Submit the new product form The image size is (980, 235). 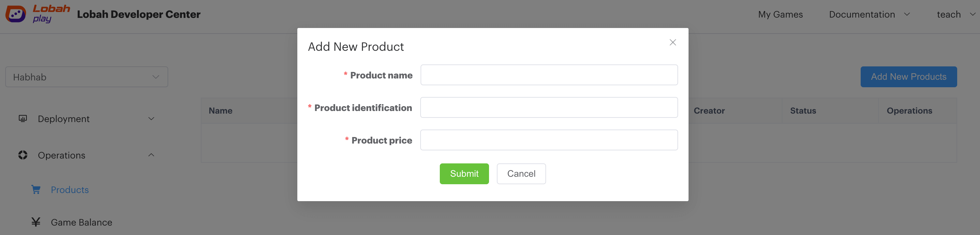tap(464, 173)
